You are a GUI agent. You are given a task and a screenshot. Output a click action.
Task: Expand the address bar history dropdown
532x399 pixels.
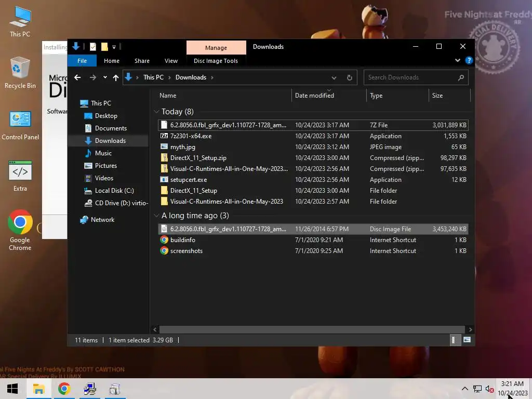pos(334,78)
